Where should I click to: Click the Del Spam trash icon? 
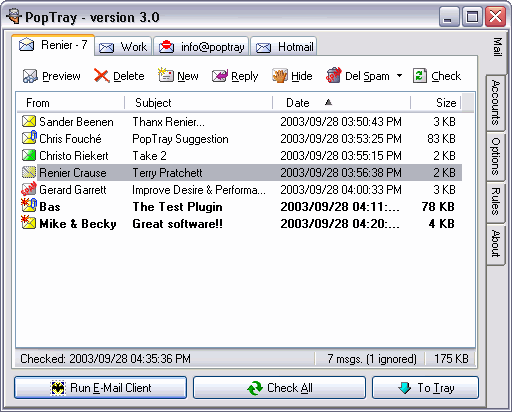pos(333,75)
